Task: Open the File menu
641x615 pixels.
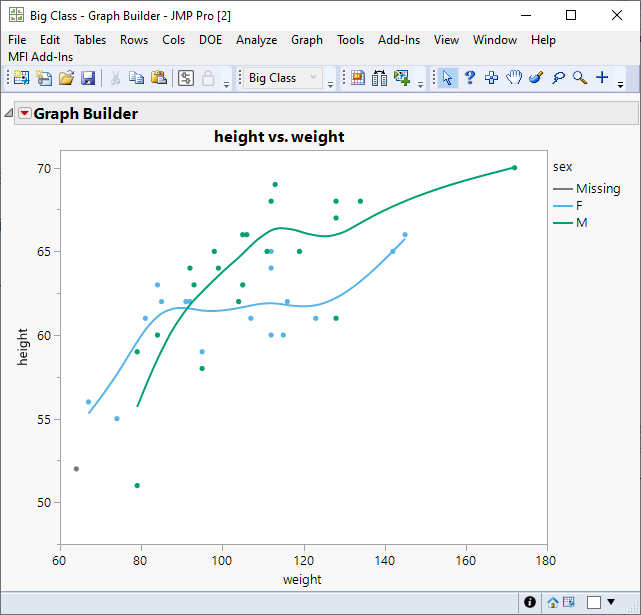Action: point(17,40)
